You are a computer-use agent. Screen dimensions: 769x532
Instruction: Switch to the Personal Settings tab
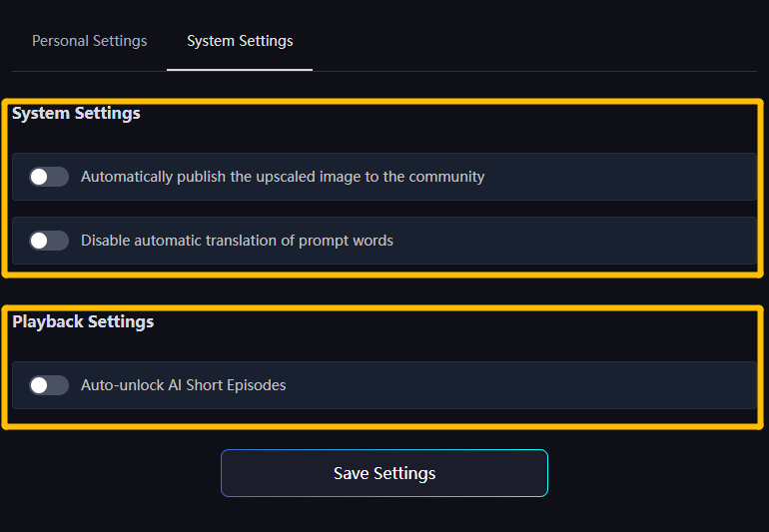point(89,41)
